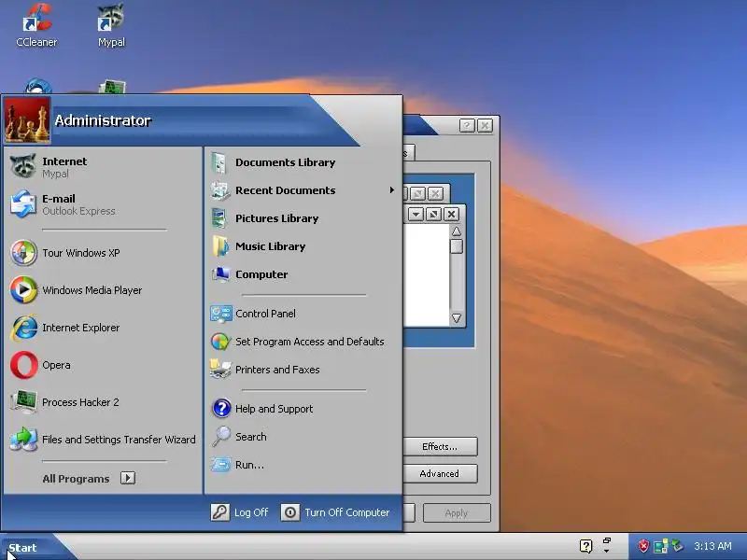Click preview window's dropdown arrow button
This screenshot has height=560, width=747.
pyautogui.click(x=416, y=215)
